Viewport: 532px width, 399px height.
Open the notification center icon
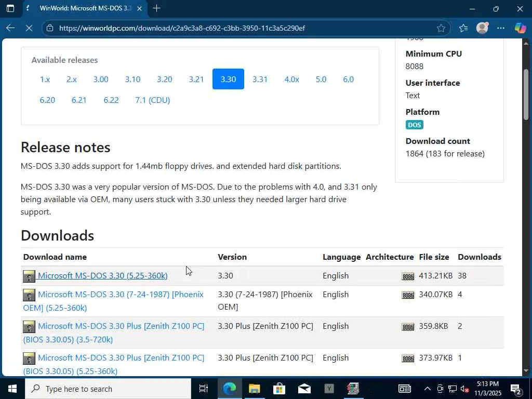516,389
